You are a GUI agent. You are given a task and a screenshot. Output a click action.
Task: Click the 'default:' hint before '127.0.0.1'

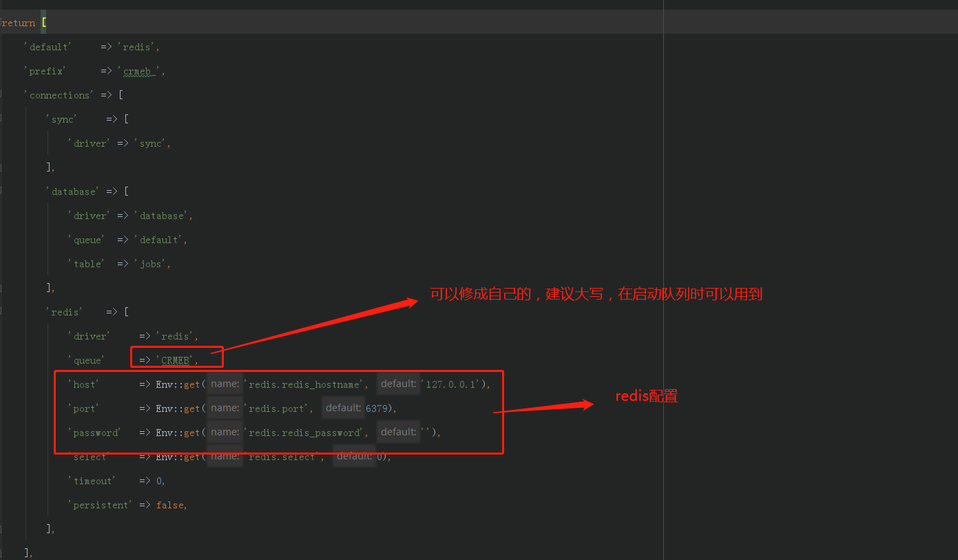tap(398, 384)
